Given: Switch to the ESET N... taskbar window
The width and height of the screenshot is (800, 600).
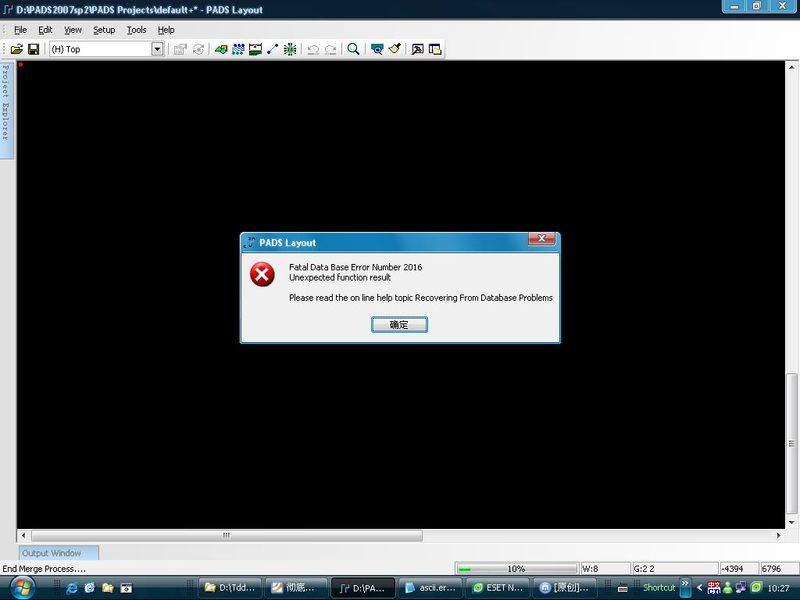Looking at the screenshot, I should pyautogui.click(x=497, y=588).
